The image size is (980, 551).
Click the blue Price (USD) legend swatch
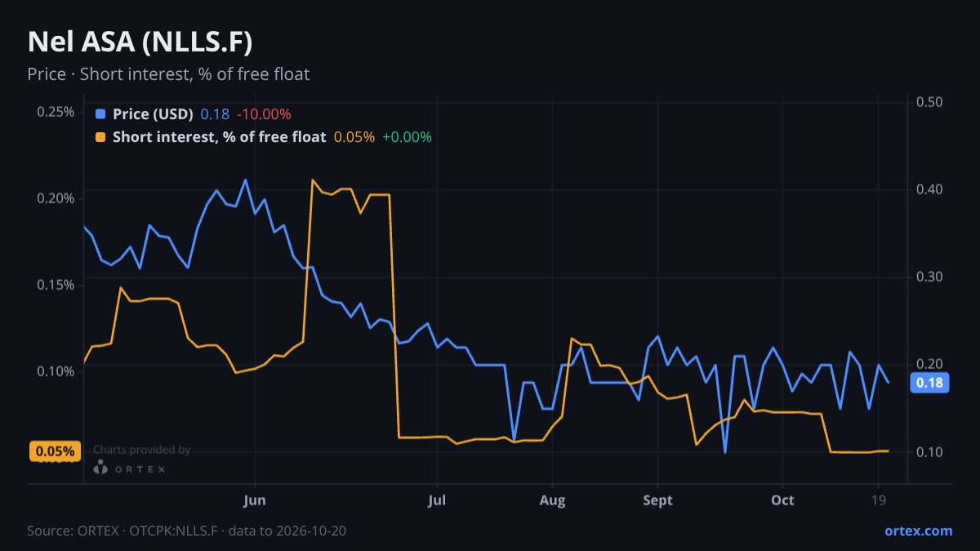[x=100, y=114]
